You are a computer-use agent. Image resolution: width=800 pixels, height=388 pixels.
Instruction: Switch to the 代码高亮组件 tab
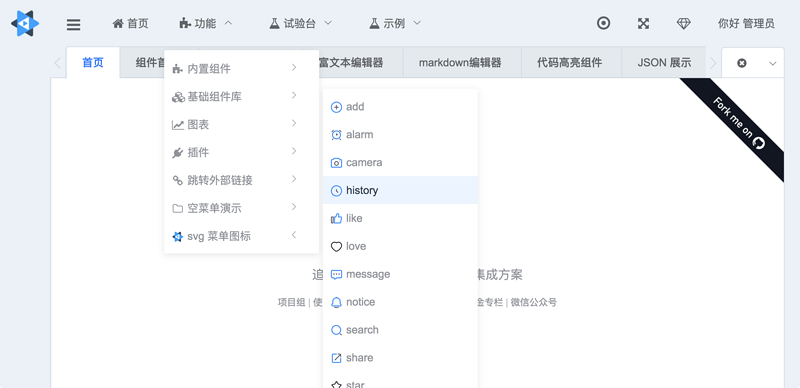coord(569,63)
